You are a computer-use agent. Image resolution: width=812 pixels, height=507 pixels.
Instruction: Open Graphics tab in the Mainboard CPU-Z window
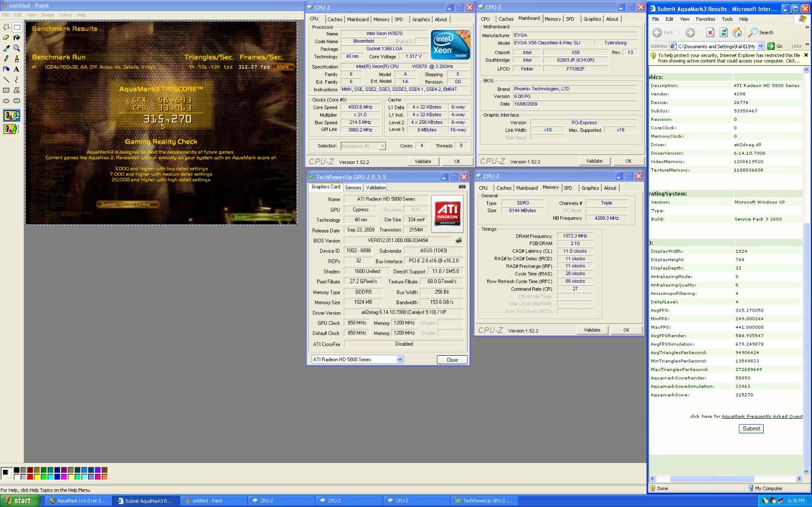(592, 19)
